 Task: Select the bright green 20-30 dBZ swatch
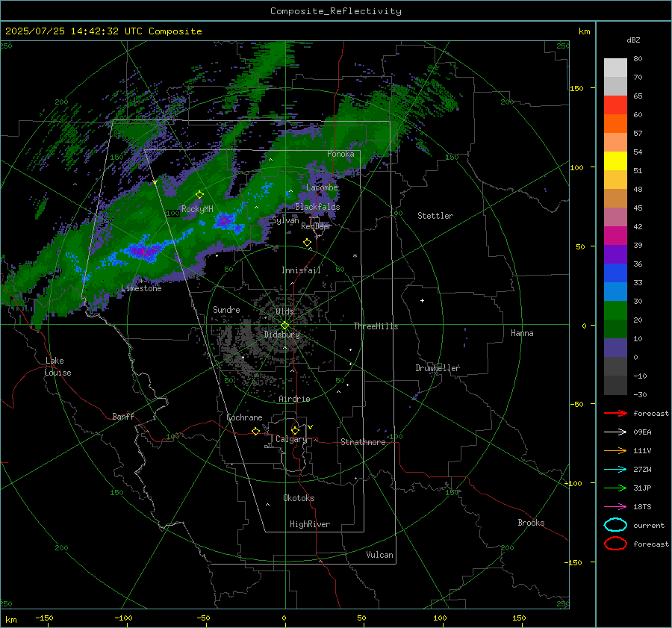point(615,311)
